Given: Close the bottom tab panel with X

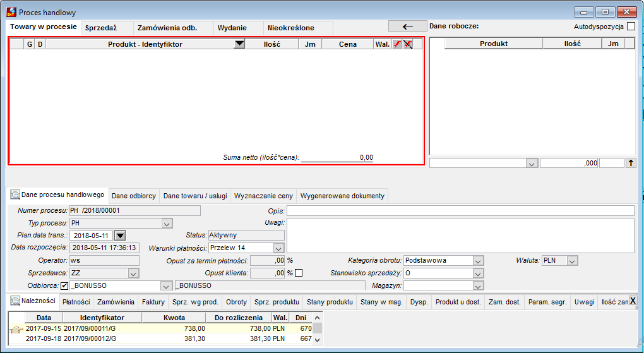Looking at the screenshot, I should (633, 301).
